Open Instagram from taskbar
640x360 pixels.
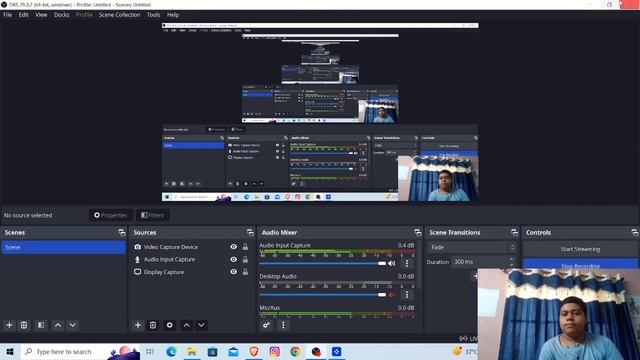coord(275,351)
